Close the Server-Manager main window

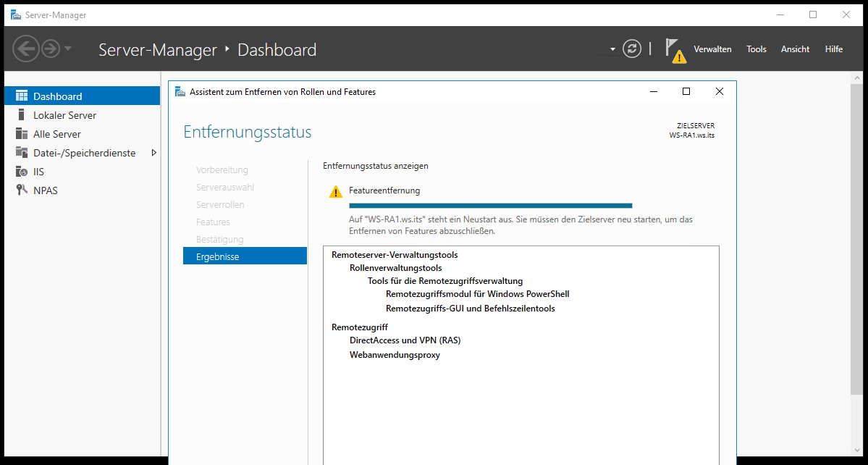(x=846, y=15)
